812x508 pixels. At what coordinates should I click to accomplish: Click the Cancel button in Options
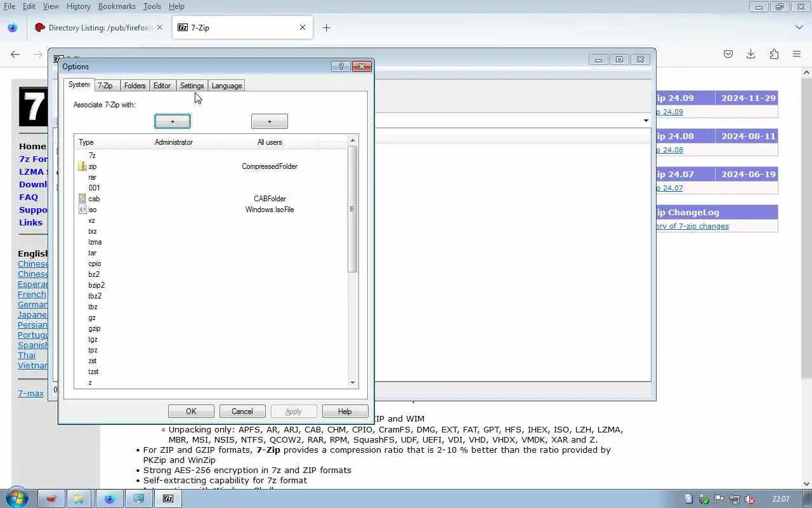242,411
